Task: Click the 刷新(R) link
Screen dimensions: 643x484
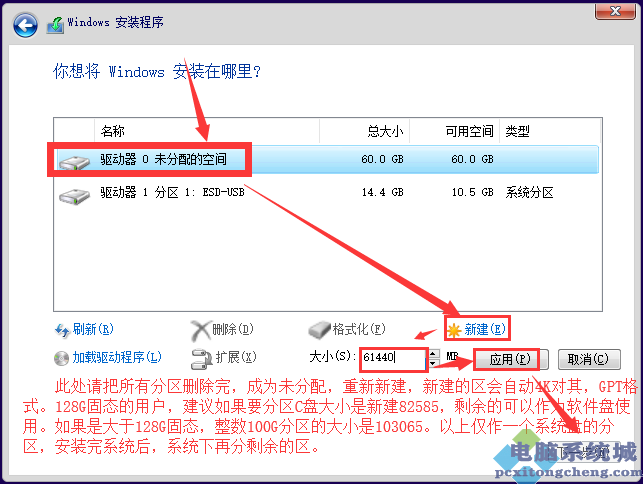Action: point(93,329)
